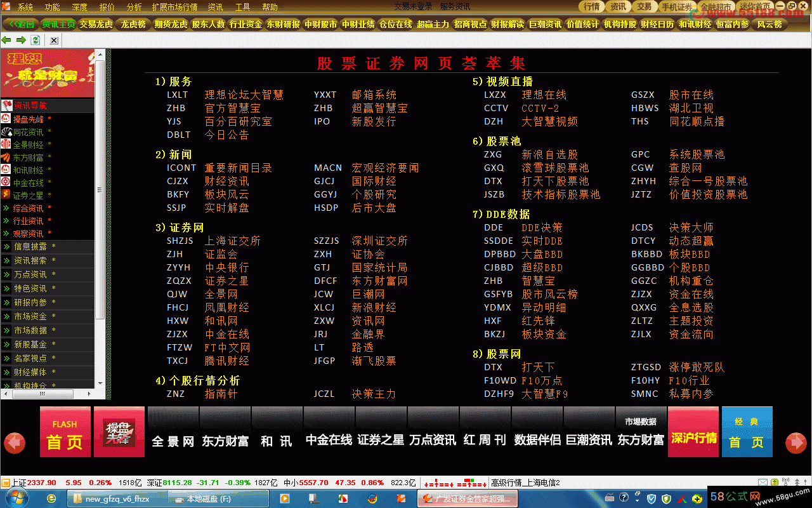Expand 行业资讯 in left sidebar

click(29, 221)
